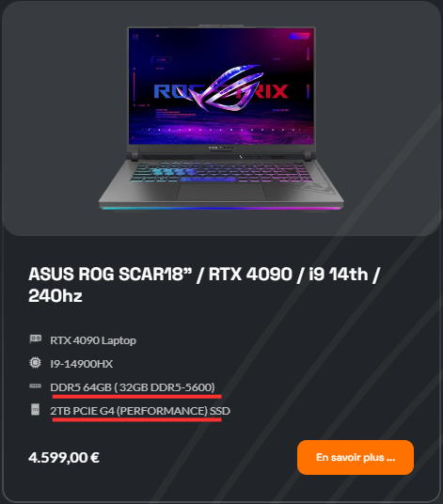
Task: Click the RGB light bar along the laptop's front edge
Action: [221, 209]
